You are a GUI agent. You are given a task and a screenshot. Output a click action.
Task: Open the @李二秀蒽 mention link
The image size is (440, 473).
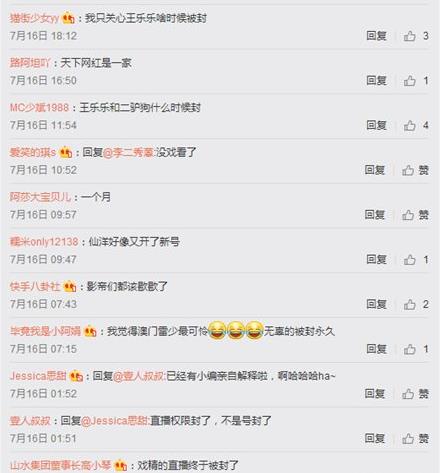(x=128, y=153)
